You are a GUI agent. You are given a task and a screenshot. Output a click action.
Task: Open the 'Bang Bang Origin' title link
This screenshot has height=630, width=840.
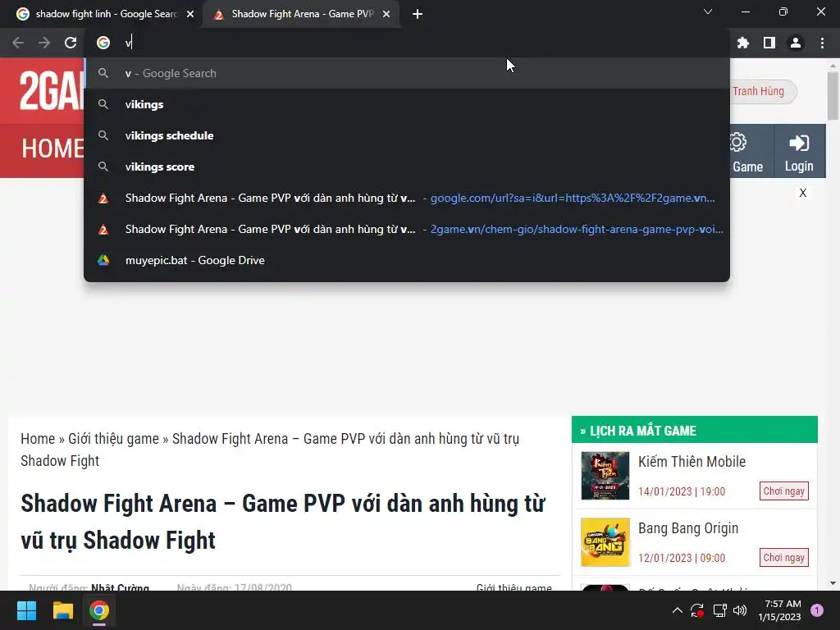[688, 528]
